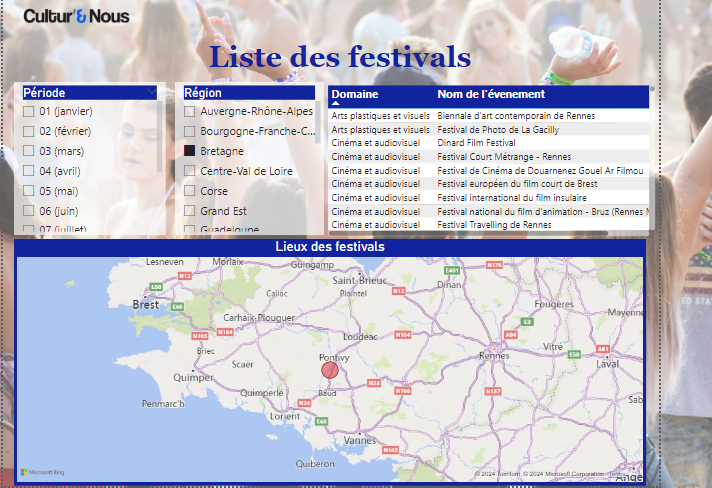Sort by the Domaine column header
712x488 pixels.
pos(355,94)
